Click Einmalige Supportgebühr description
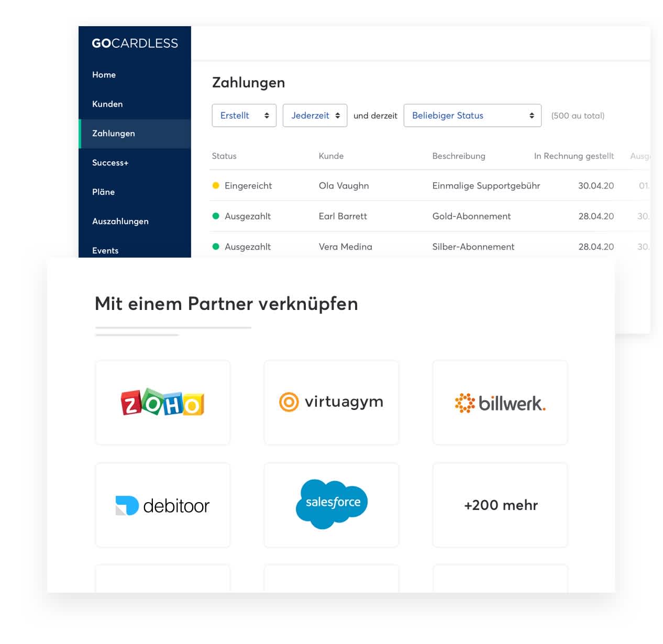The height and width of the screenshot is (644, 663). tap(486, 186)
